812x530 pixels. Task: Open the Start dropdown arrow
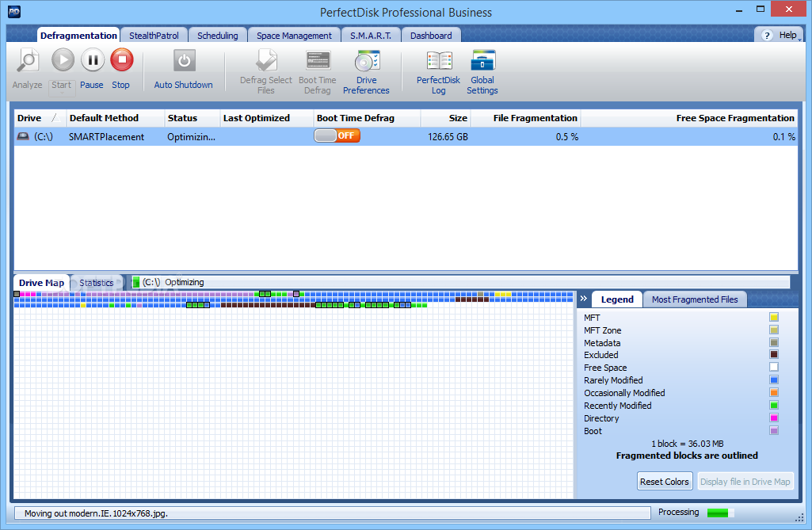pos(62,93)
